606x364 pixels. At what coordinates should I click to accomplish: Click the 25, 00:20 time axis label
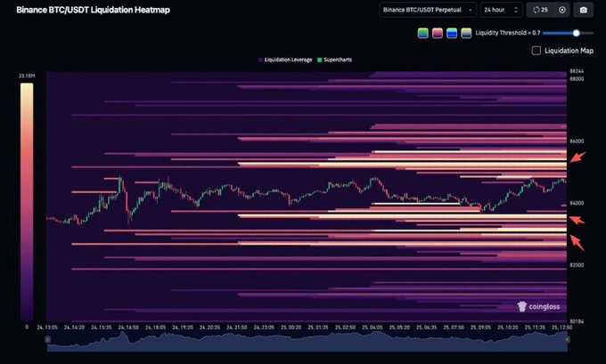(x=291, y=328)
